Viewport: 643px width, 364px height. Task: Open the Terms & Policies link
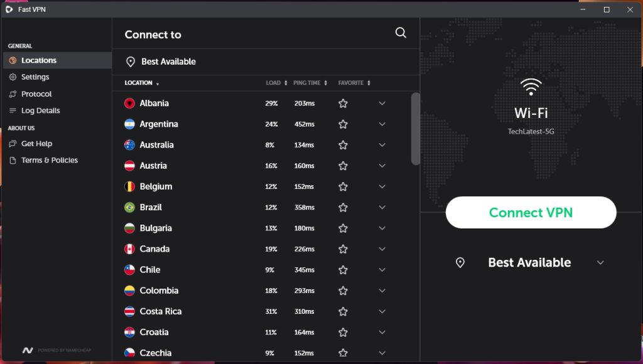tap(49, 160)
